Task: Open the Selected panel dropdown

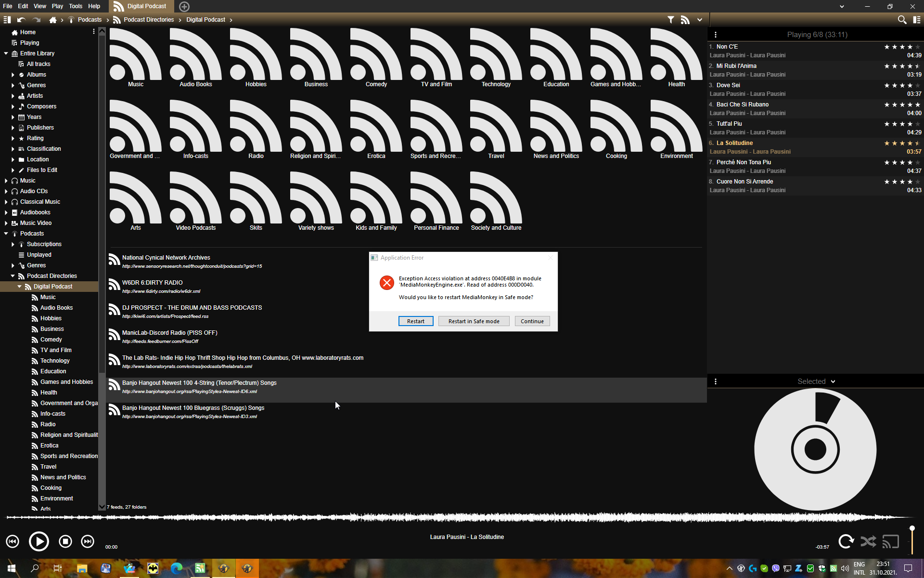Action: pos(833,381)
